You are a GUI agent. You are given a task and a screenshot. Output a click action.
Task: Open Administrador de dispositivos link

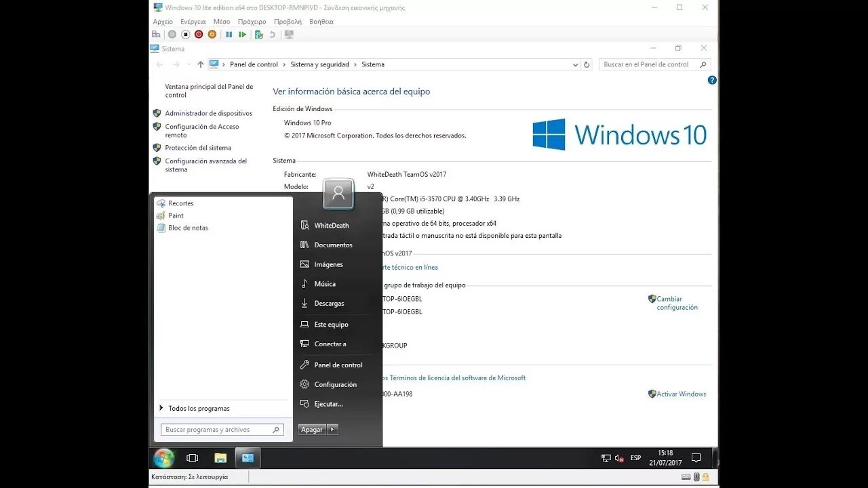(208, 113)
